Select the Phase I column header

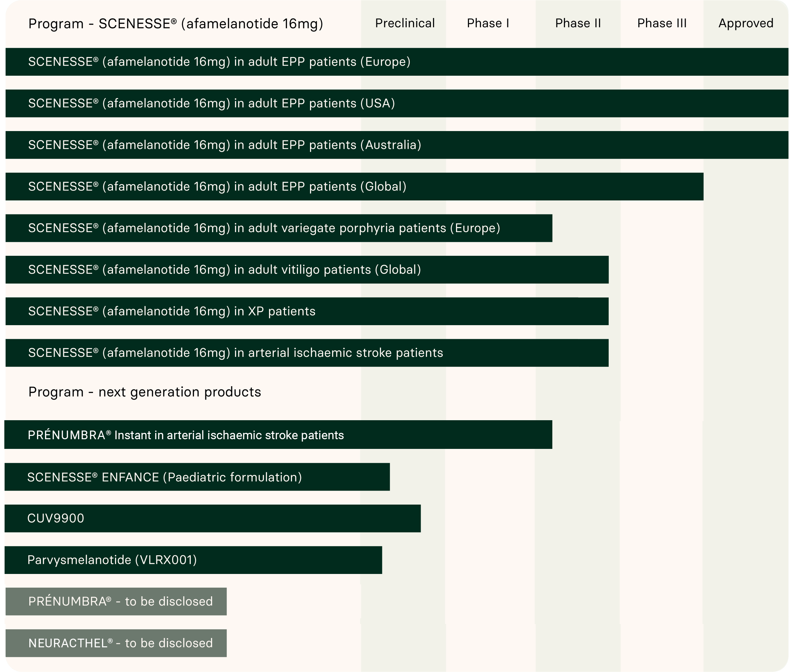[x=488, y=23]
